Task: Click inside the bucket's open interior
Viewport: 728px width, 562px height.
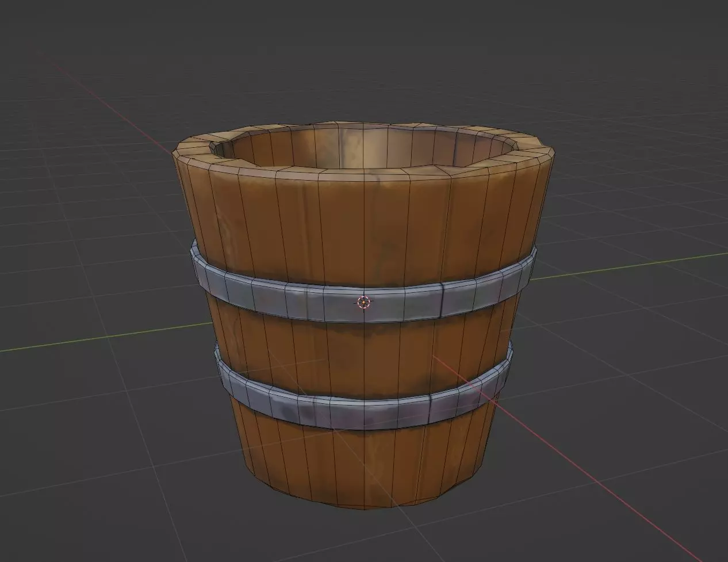Action: (368, 147)
